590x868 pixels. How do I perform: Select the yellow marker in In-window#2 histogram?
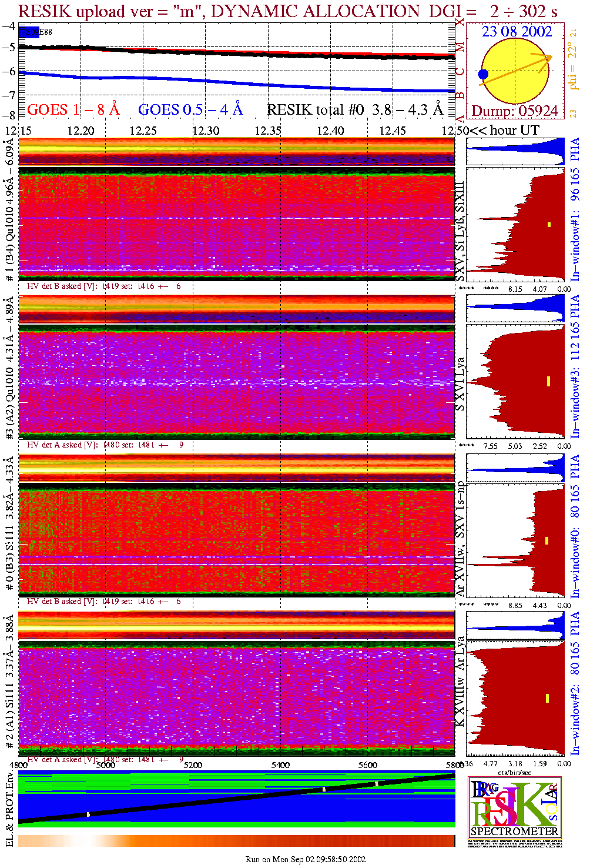click(x=547, y=699)
